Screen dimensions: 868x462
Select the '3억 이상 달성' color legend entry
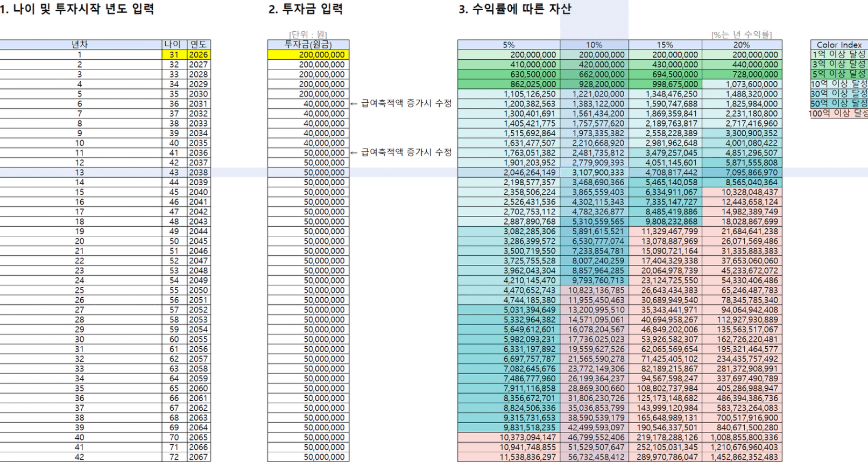839,64
